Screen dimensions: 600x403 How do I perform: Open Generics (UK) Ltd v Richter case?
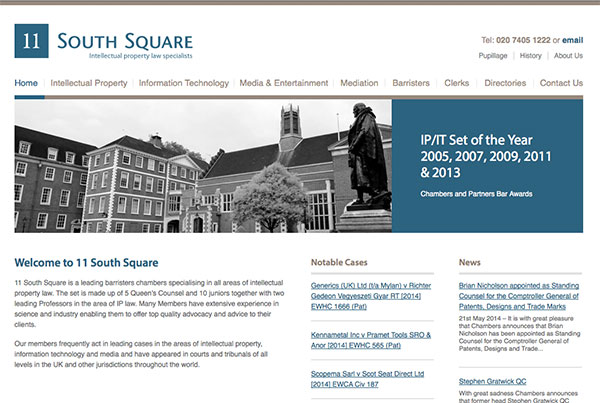[371, 296]
